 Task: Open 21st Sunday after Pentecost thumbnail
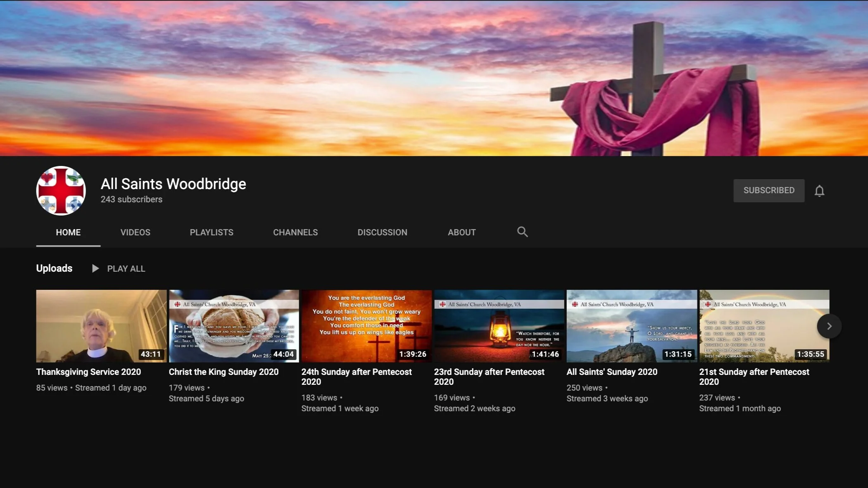[x=764, y=326]
